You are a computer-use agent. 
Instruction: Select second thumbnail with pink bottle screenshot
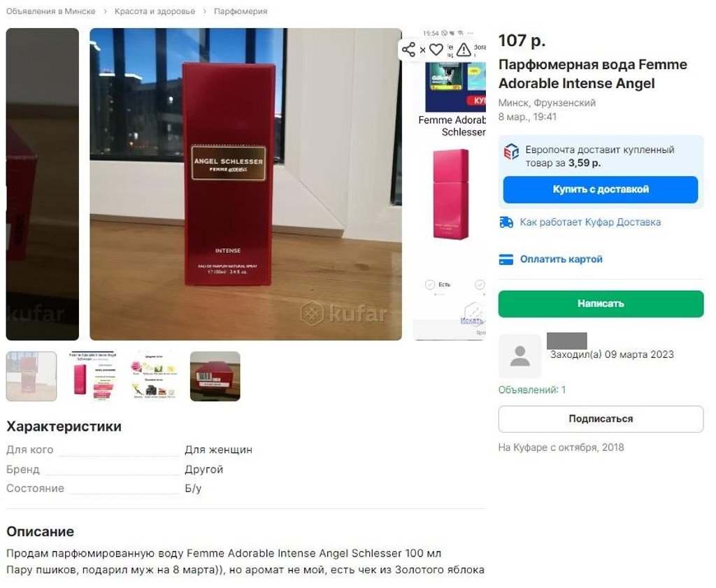tap(93, 376)
